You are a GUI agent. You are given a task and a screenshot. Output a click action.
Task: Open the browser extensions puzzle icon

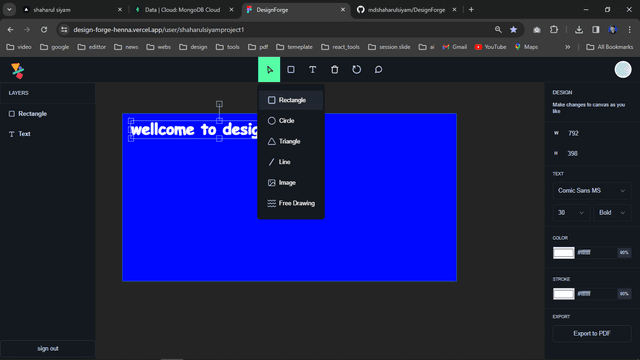pos(554,29)
